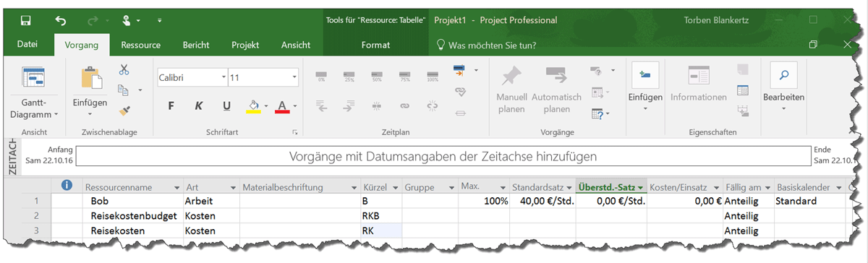The width and height of the screenshot is (868, 263).
Task: Click the add to timeline icon
Action: 743,111
